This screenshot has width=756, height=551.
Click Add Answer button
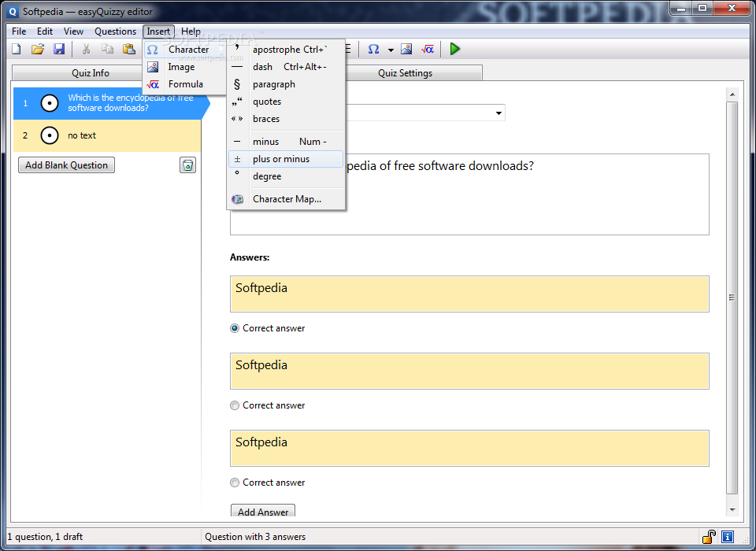263,511
